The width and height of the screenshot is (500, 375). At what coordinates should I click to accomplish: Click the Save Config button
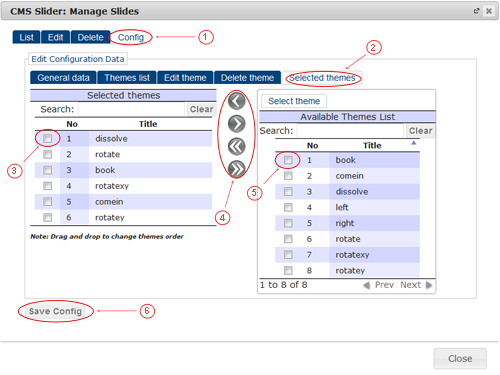click(55, 311)
